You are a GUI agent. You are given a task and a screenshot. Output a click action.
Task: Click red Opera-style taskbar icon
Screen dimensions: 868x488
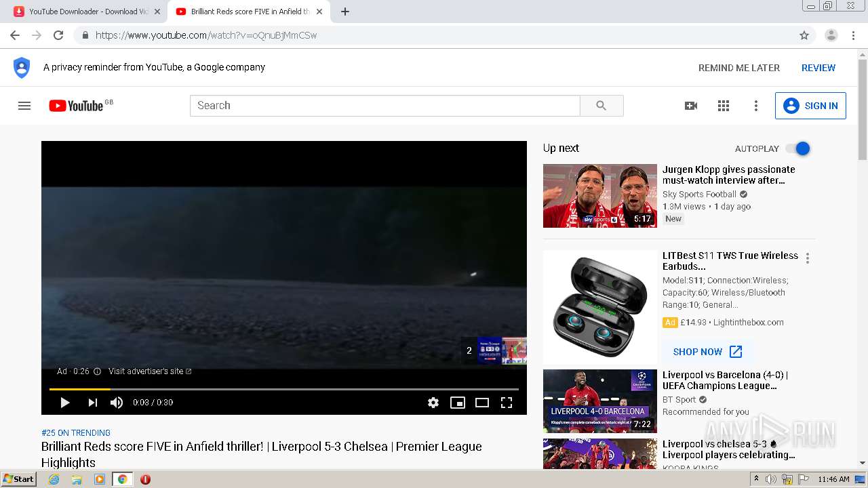(145, 479)
